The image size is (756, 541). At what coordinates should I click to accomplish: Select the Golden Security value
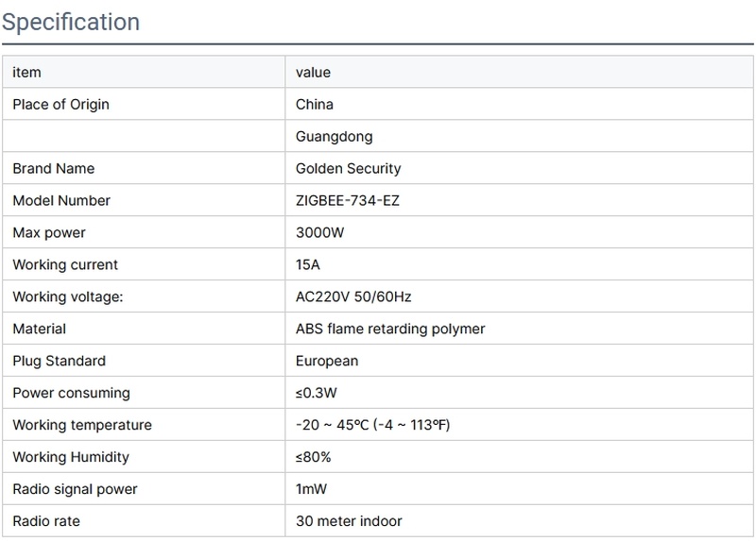pos(348,169)
